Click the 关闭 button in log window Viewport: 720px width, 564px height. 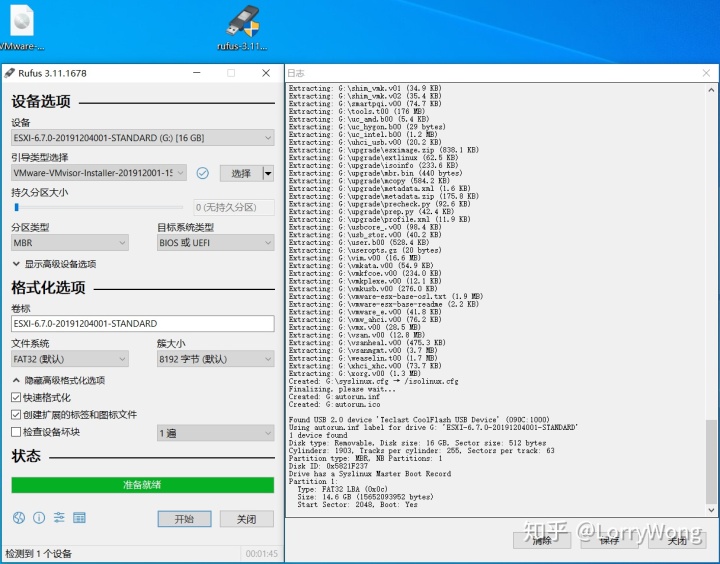677,541
